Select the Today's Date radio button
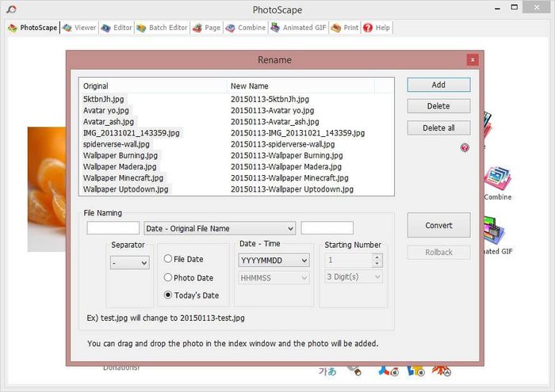Image resolution: width=555 pixels, height=392 pixels. click(x=168, y=295)
